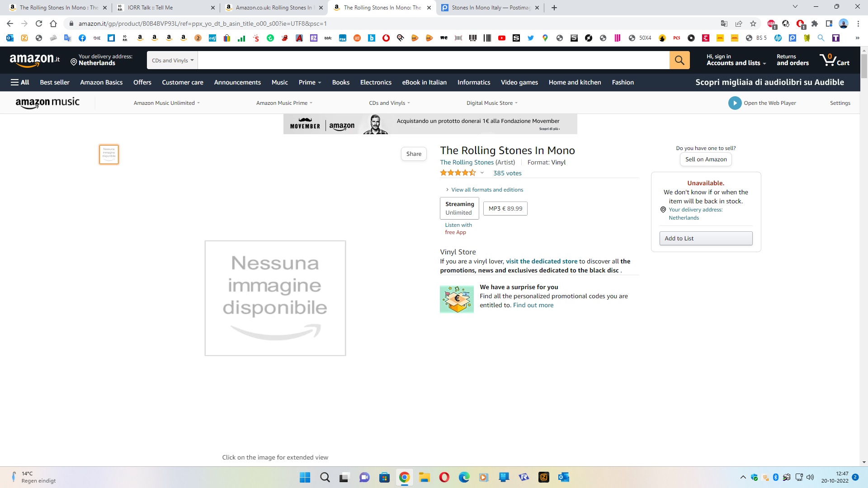Click the browser home icon

53,23
